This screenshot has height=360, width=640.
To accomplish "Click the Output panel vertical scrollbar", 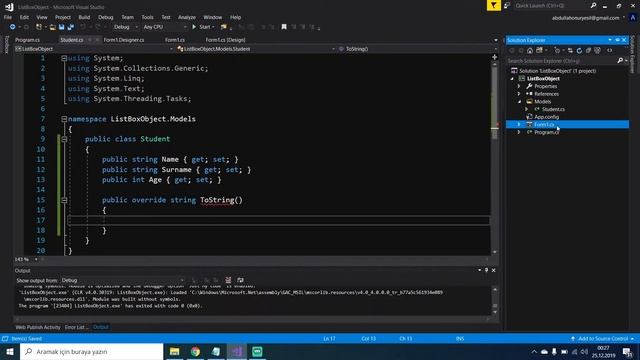I will pyautogui.click(x=495, y=301).
